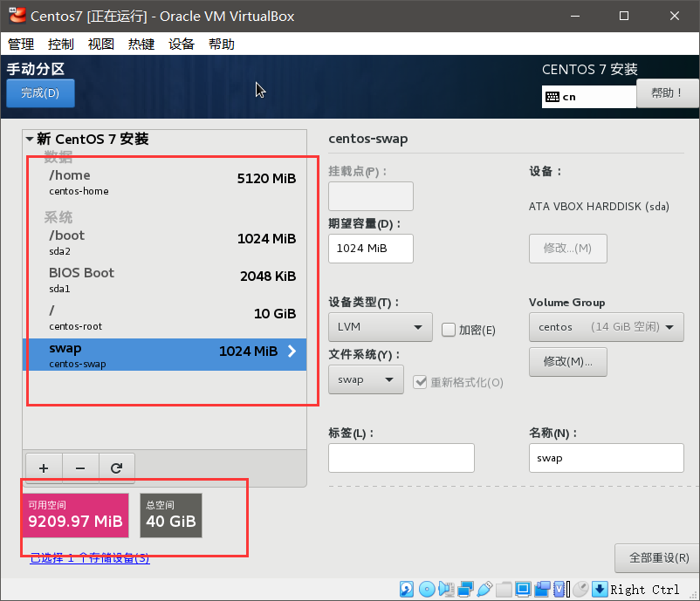Open the audio status icon
Viewport: 700px width, 601px height.
click(446, 589)
